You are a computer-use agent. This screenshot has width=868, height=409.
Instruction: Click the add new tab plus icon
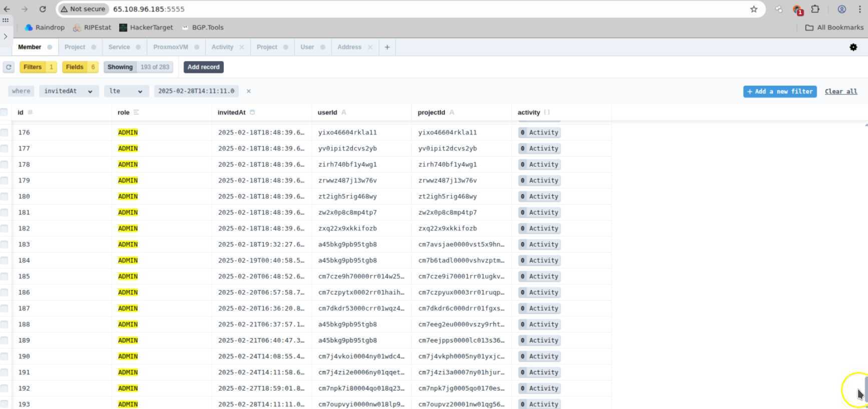tap(387, 47)
